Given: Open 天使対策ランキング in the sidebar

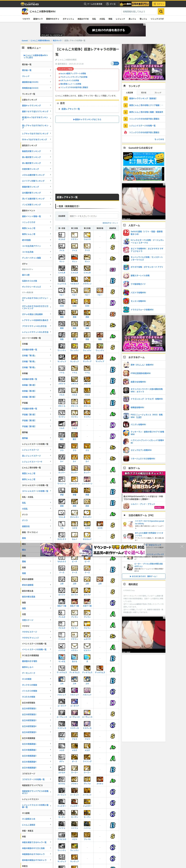Looking at the screenshot, I should coord(37,169).
